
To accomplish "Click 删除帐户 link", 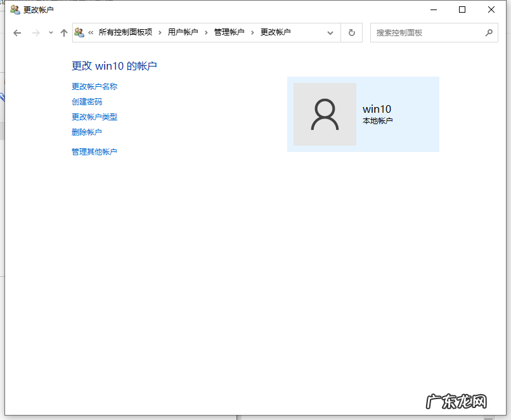I will pyautogui.click(x=86, y=132).
